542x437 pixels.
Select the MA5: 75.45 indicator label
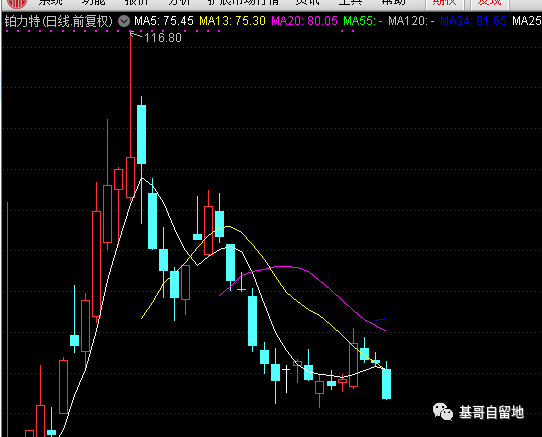(x=164, y=21)
